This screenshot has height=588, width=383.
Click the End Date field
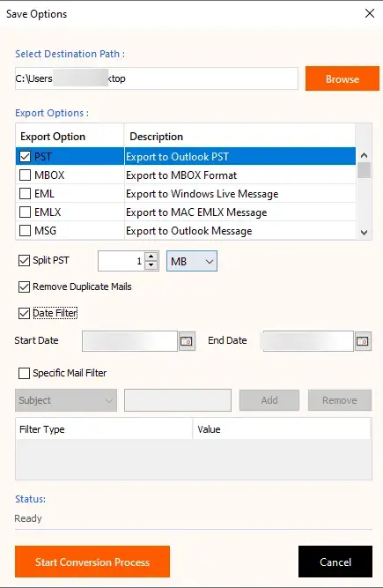pyautogui.click(x=308, y=341)
